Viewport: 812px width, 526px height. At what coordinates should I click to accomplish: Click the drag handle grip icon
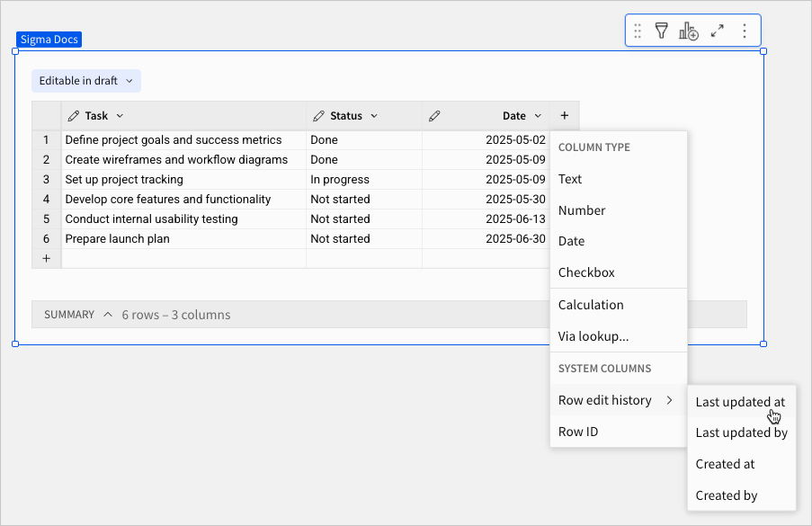pos(638,31)
